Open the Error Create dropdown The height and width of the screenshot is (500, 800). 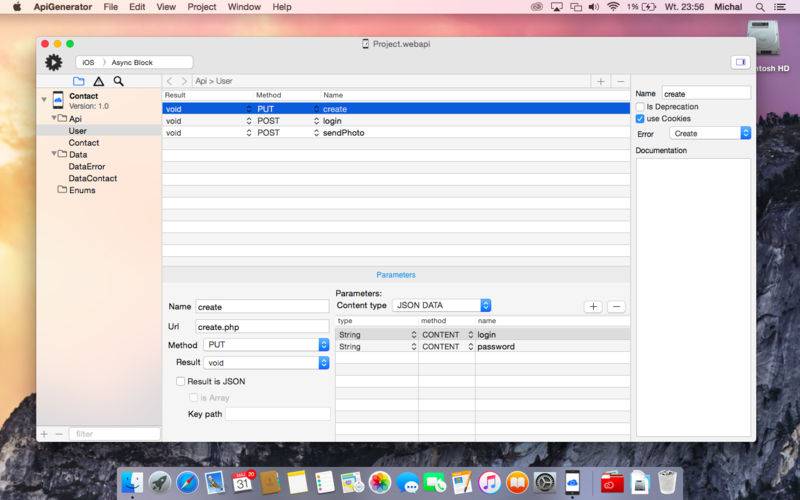point(709,133)
